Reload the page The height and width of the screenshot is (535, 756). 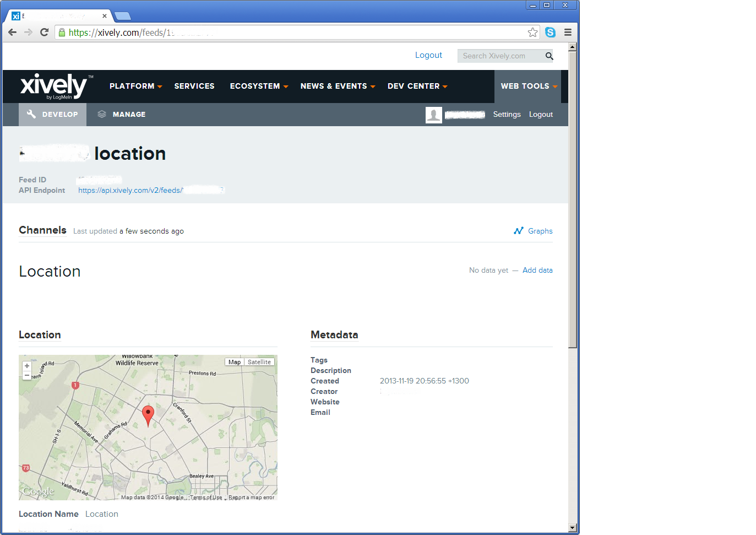(45, 33)
